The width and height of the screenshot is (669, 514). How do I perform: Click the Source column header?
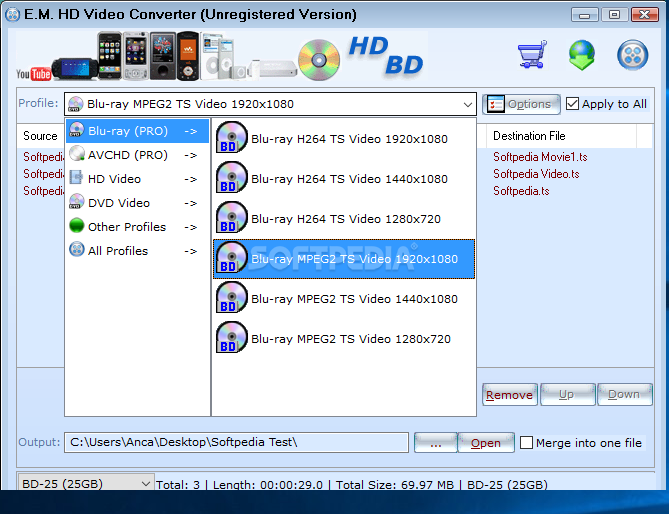click(41, 136)
